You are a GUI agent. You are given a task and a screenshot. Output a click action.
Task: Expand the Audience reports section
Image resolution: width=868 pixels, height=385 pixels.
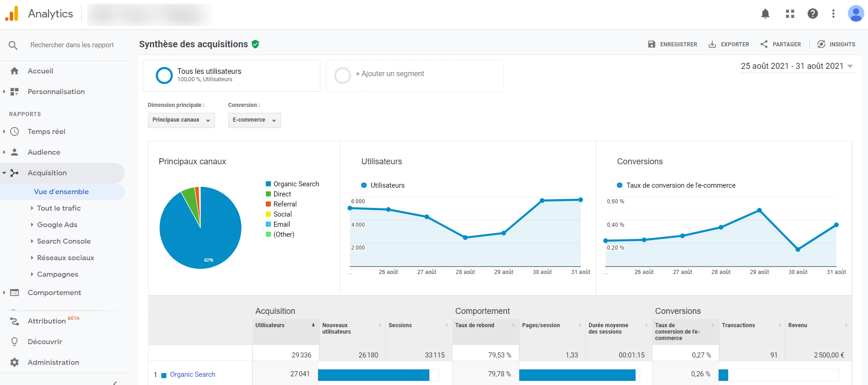click(44, 152)
